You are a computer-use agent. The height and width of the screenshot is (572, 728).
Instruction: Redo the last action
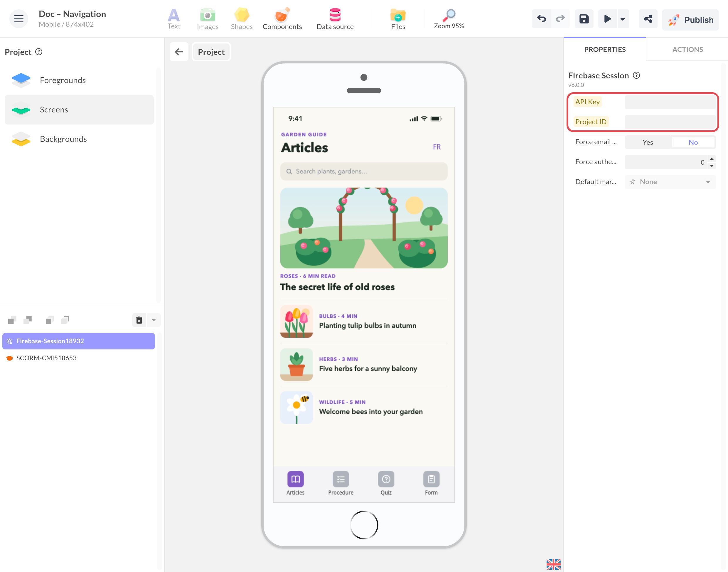pos(560,19)
